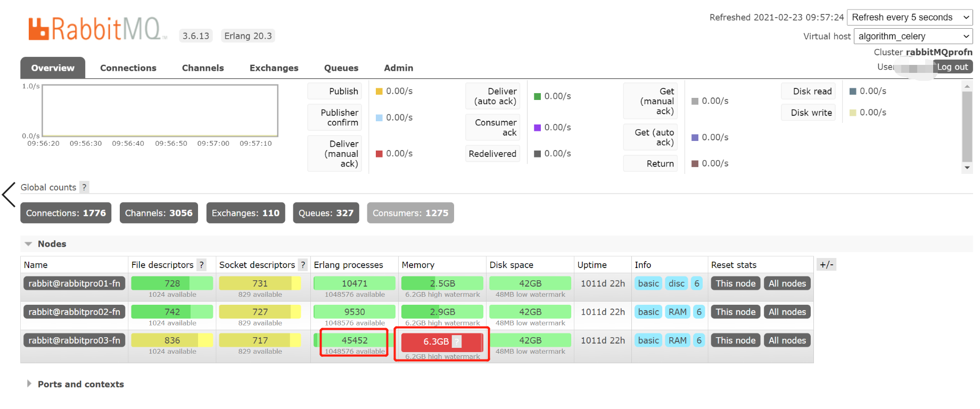980x409 pixels.
Task: Open the Virtual host algorithm_celery dropdown
Action: pyautogui.click(x=913, y=36)
